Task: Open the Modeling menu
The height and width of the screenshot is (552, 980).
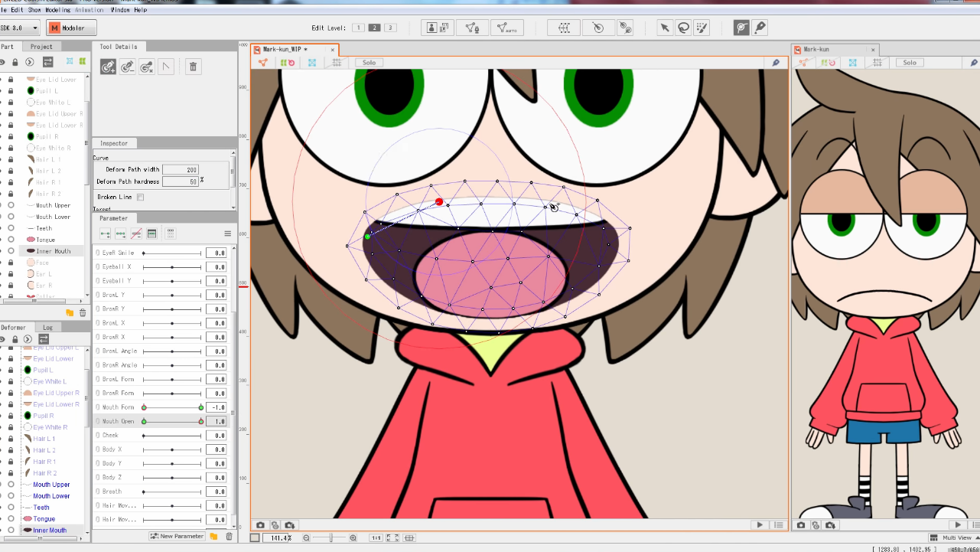Action: pyautogui.click(x=57, y=10)
